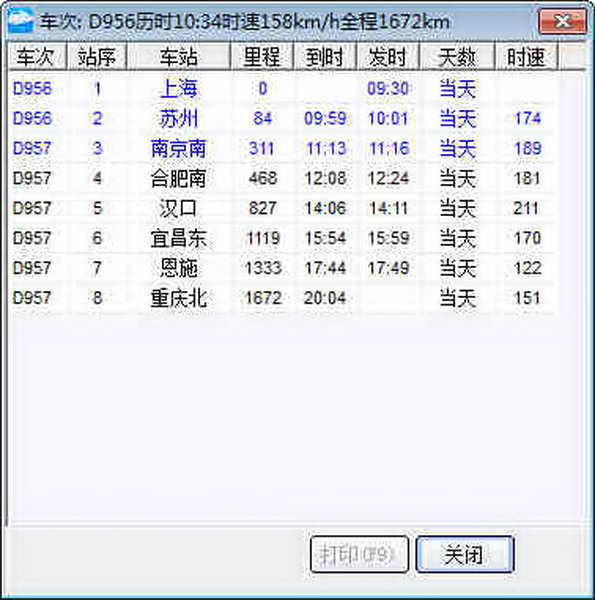Select the 上海 station row
This screenshot has width=595, height=600.
pyautogui.click(x=282, y=88)
